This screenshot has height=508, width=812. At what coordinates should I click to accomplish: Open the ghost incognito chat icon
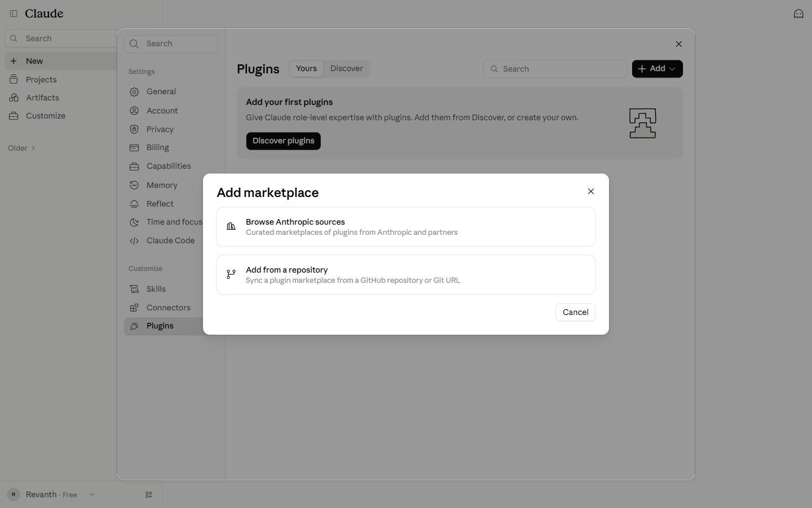[x=798, y=14]
